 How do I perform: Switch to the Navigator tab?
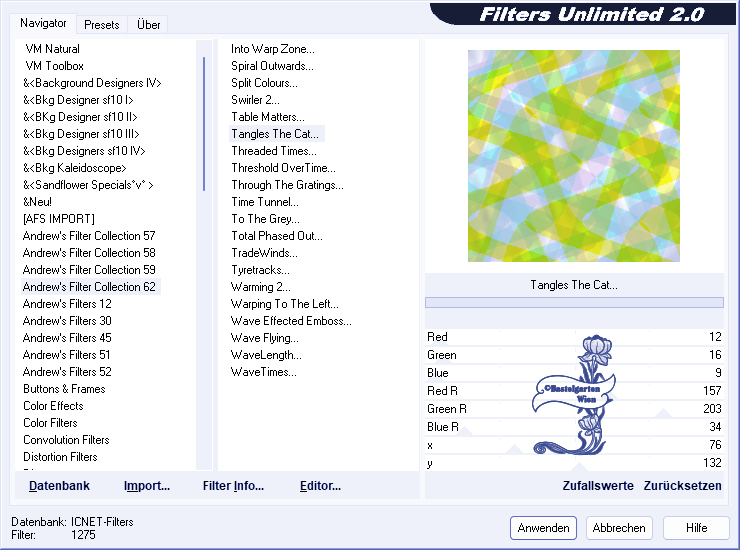43,23
